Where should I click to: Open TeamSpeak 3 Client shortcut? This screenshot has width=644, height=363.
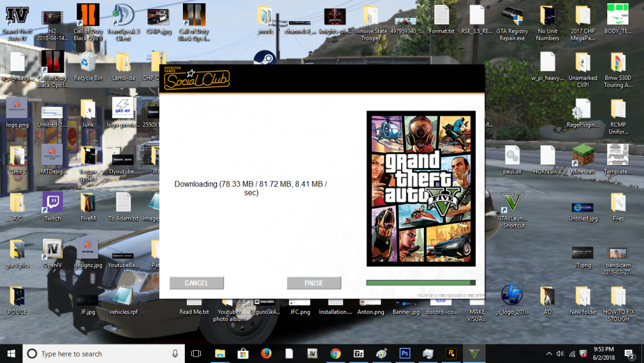(x=123, y=23)
